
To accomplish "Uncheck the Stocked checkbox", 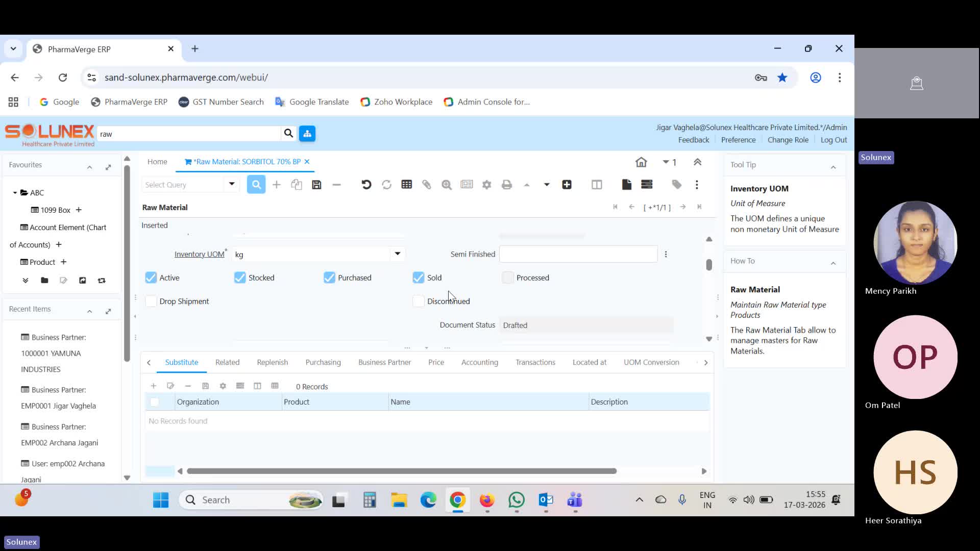I will click(240, 278).
